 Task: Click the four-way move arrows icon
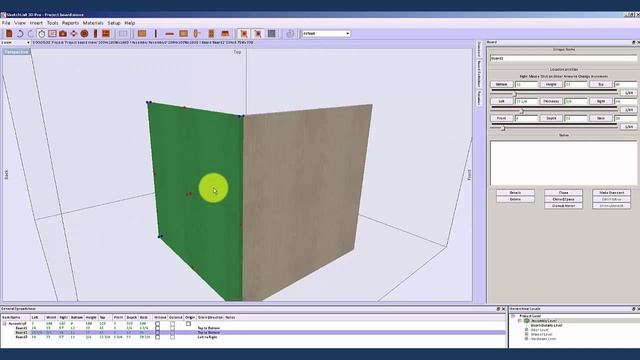point(73,34)
